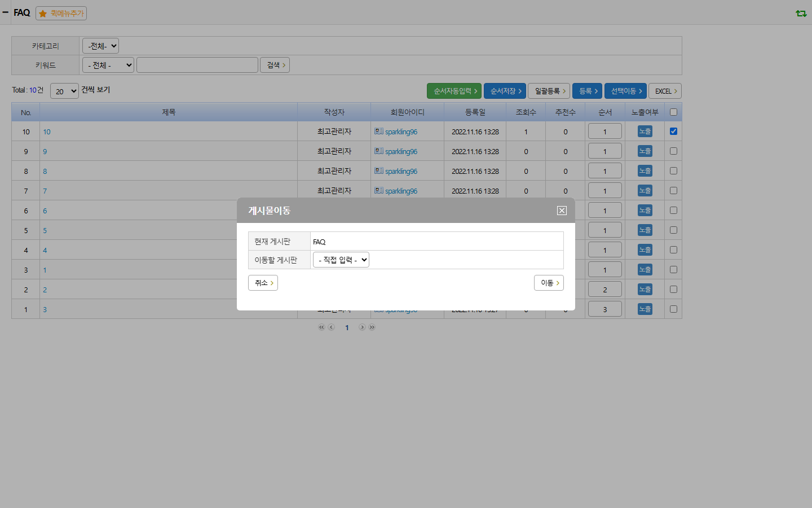Viewport: 812px width, 508px height.
Task: Go to the previous page arrow
Action: pyautogui.click(x=332, y=327)
